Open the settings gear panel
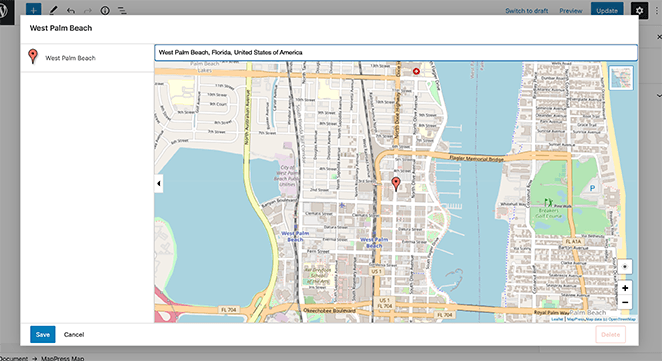The width and height of the screenshot is (662, 361). (639, 11)
